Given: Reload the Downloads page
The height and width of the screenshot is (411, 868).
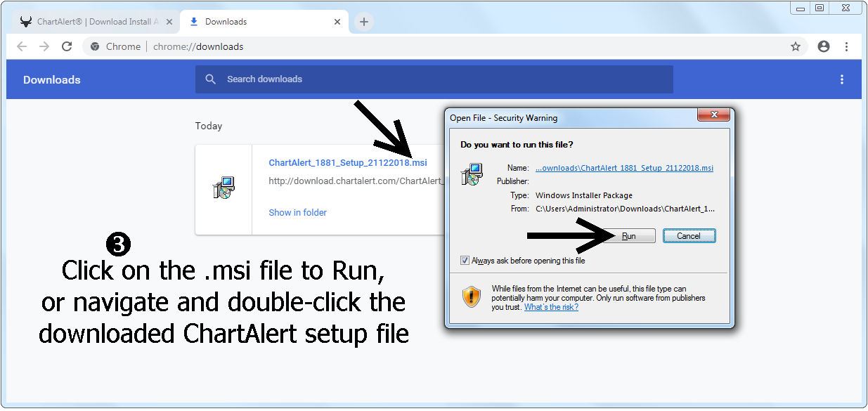Looking at the screenshot, I should pos(67,46).
